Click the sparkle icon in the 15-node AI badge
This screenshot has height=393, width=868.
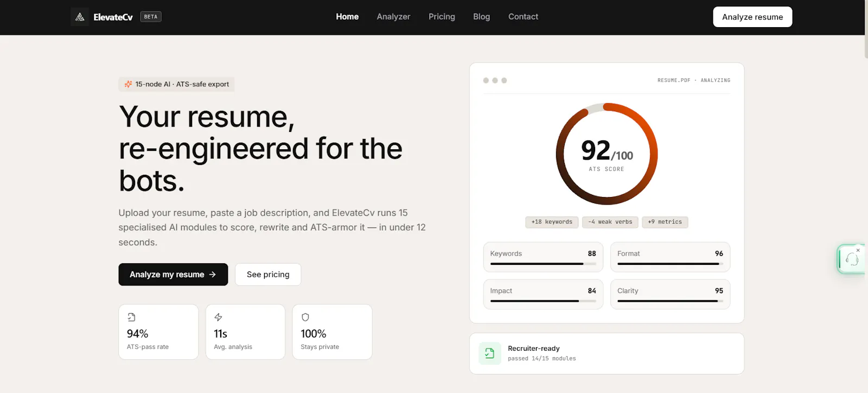128,84
